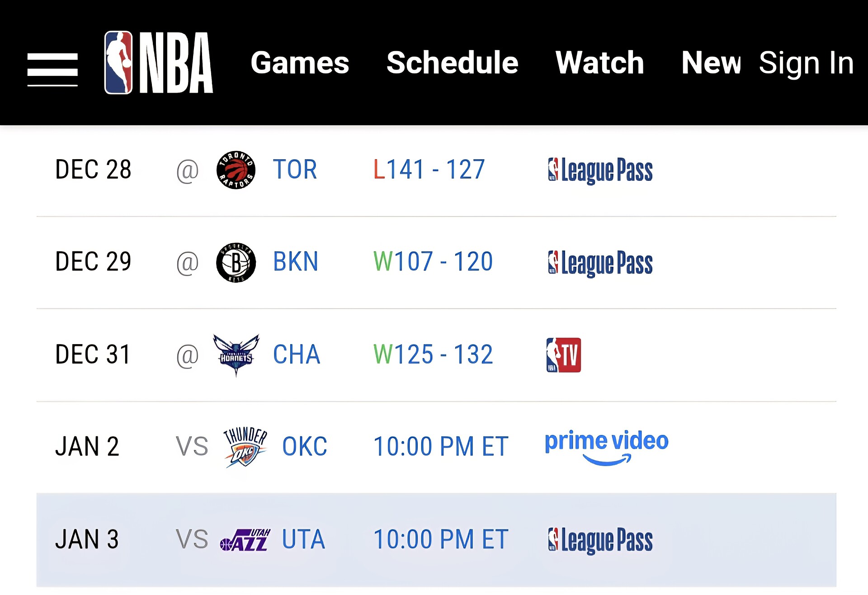Open League Pass for Jan 3 game
Screen dimensions: 868x595
click(x=600, y=540)
